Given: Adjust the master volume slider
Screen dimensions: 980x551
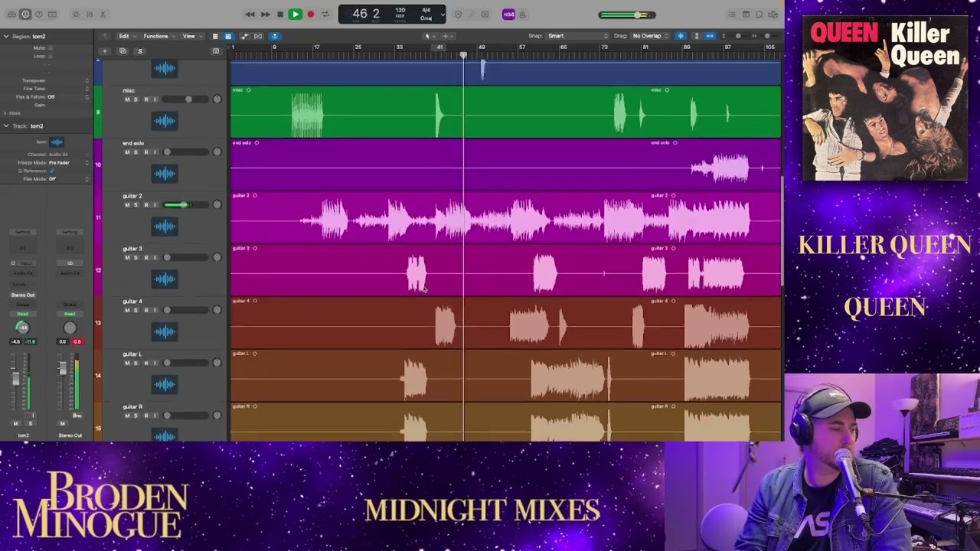Looking at the screenshot, I should click(627, 15).
